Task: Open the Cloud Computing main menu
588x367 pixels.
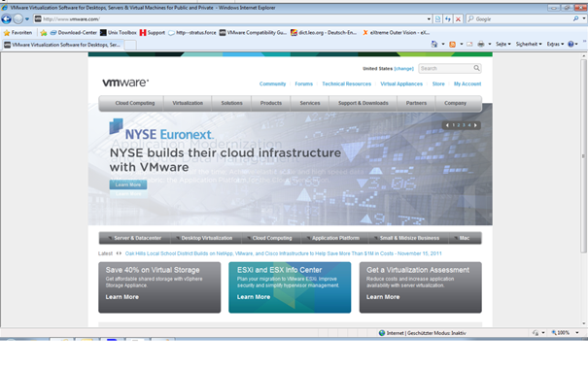Action: (135, 103)
